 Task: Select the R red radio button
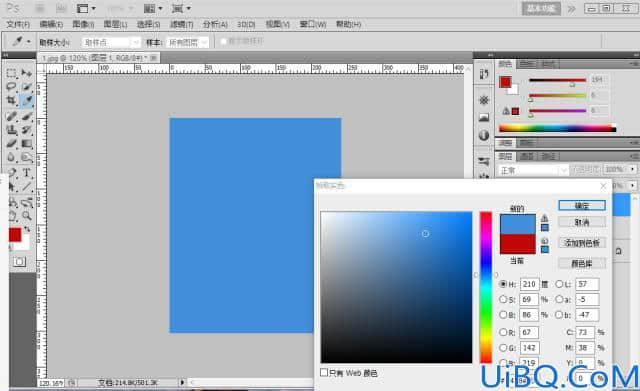click(x=503, y=332)
